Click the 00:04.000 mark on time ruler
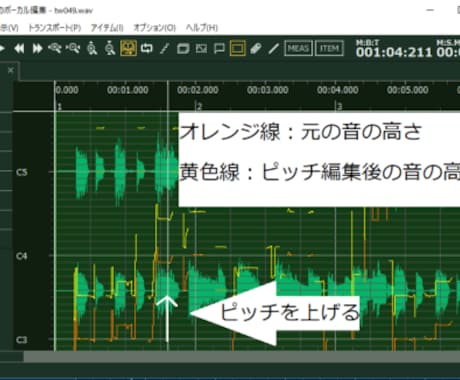This screenshot has width=460, height=380. [338, 90]
